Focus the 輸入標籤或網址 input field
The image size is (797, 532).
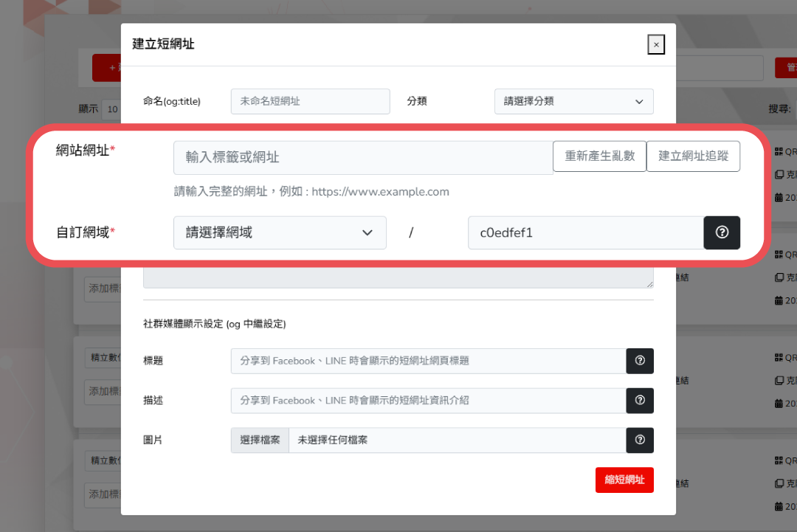[363, 157]
